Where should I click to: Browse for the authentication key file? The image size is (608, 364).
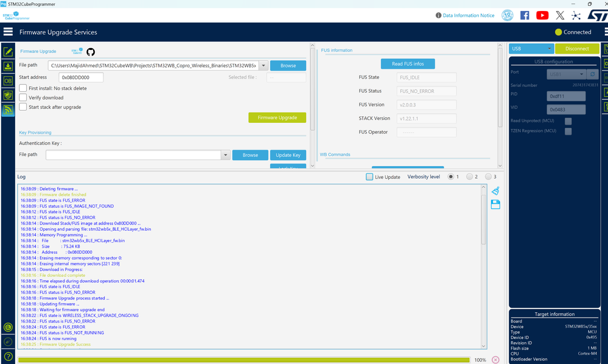(x=250, y=155)
